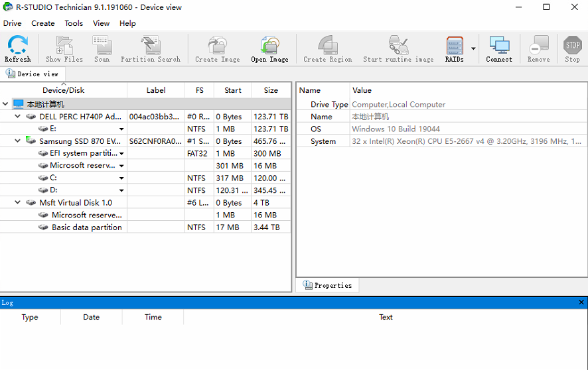Select the Basic data partition icon
The height and width of the screenshot is (370, 588).
click(x=43, y=227)
